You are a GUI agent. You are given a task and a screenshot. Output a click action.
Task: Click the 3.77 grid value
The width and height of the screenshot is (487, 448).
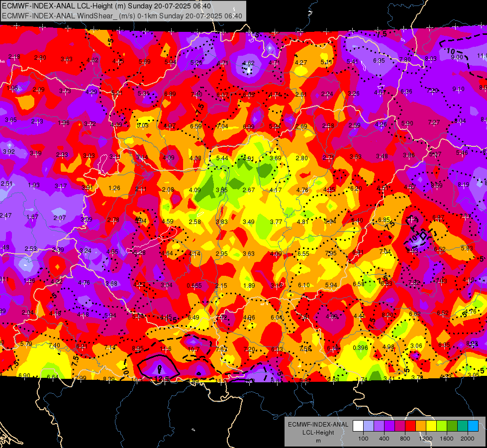(x=276, y=222)
